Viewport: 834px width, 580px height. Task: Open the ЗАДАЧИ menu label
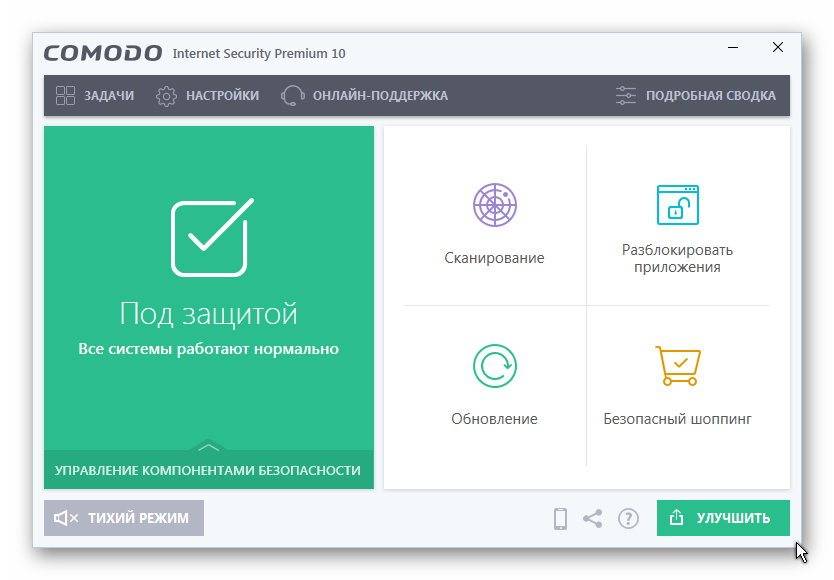coord(109,96)
